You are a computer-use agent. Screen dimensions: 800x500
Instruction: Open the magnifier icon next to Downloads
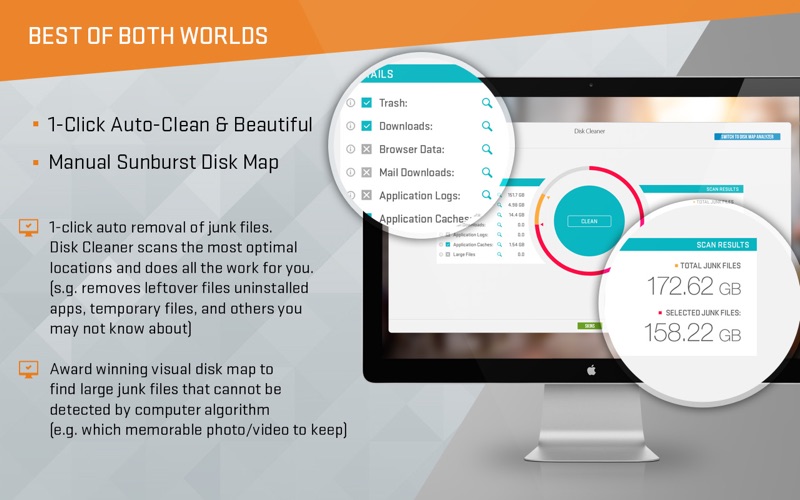tap(487, 126)
